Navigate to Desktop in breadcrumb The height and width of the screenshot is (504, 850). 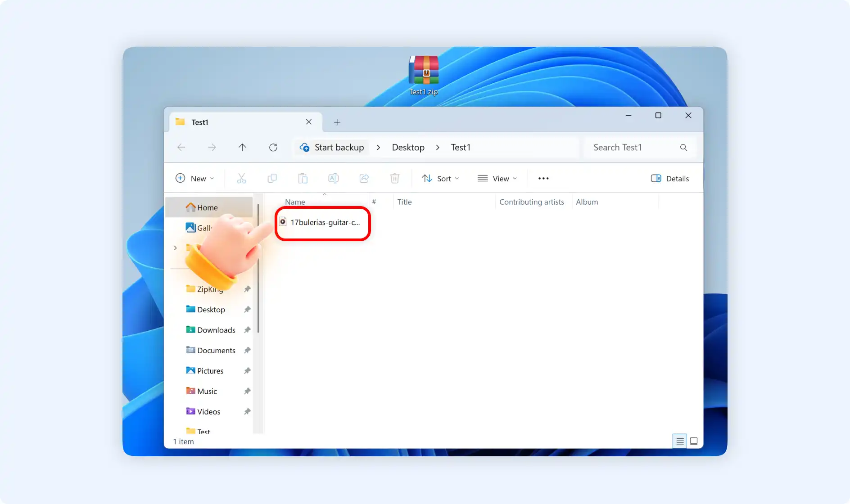pos(408,147)
